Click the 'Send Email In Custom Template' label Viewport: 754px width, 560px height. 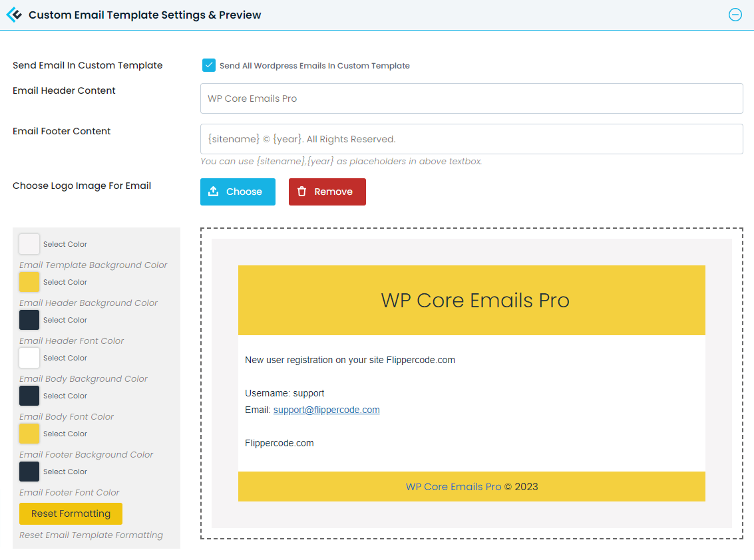pyautogui.click(x=88, y=65)
